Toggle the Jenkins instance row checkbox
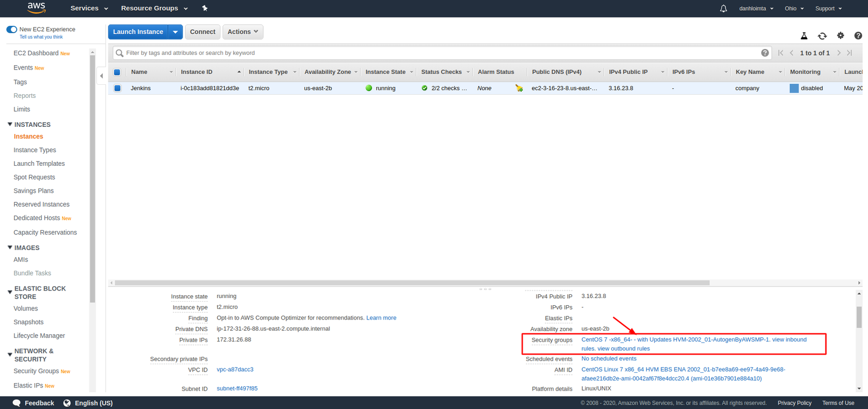The image size is (868, 409). tap(117, 88)
